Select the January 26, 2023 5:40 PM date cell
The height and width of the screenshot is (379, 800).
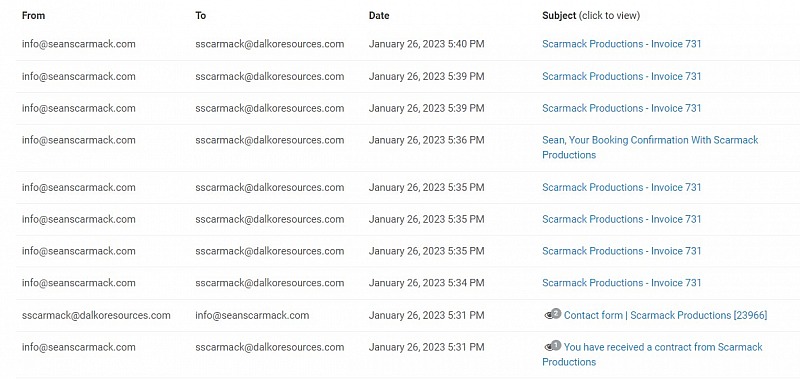427,44
